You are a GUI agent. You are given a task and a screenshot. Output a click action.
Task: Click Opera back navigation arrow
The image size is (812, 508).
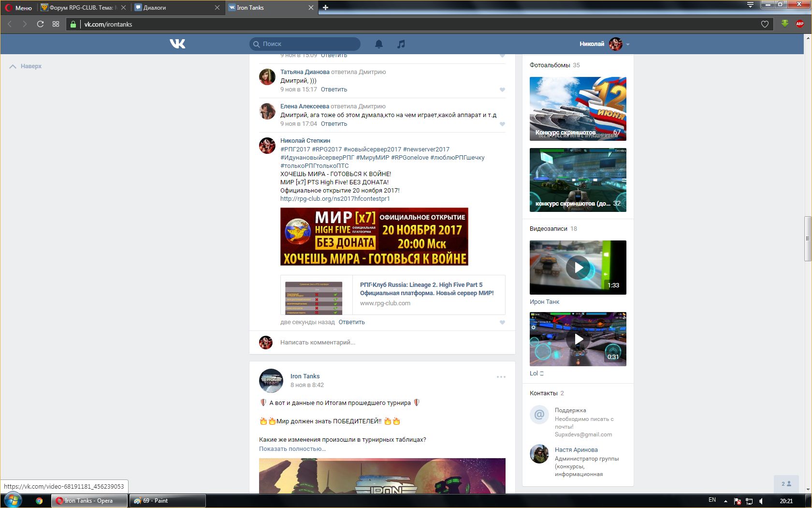click(10, 24)
